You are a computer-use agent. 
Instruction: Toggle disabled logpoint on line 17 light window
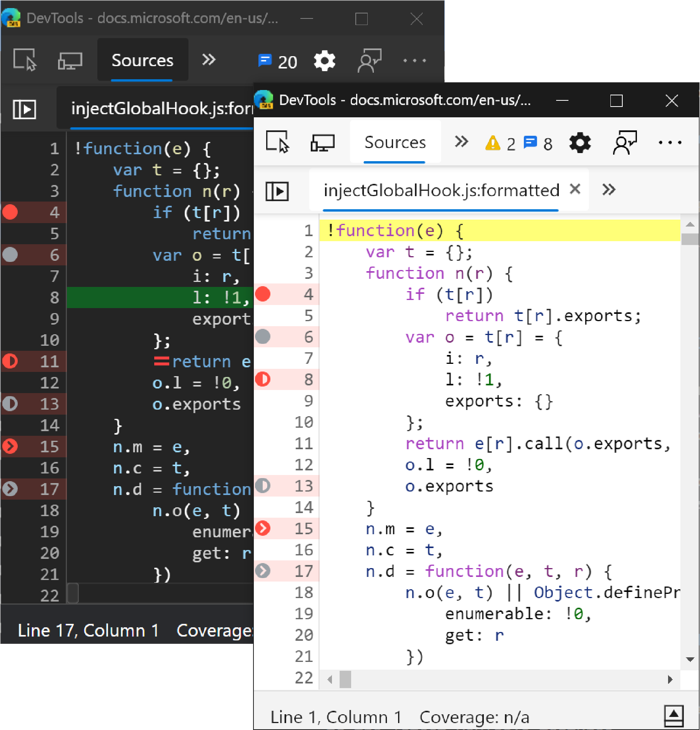coord(263,571)
